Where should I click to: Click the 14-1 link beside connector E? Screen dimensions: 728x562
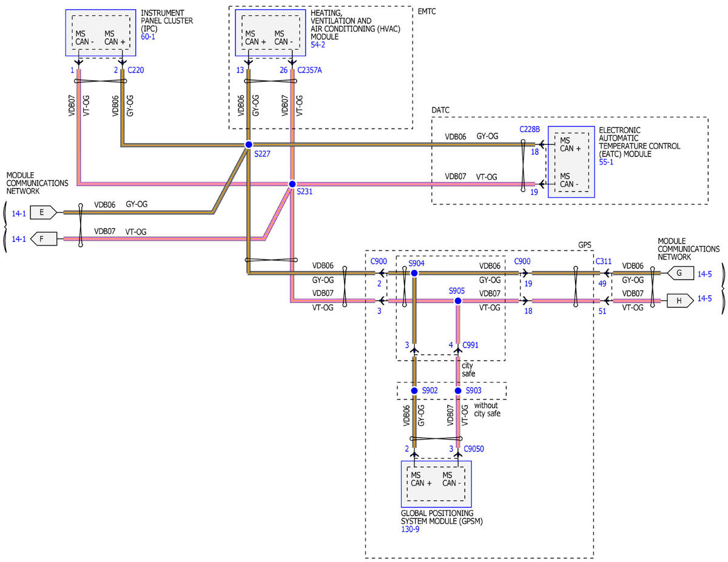point(19,212)
